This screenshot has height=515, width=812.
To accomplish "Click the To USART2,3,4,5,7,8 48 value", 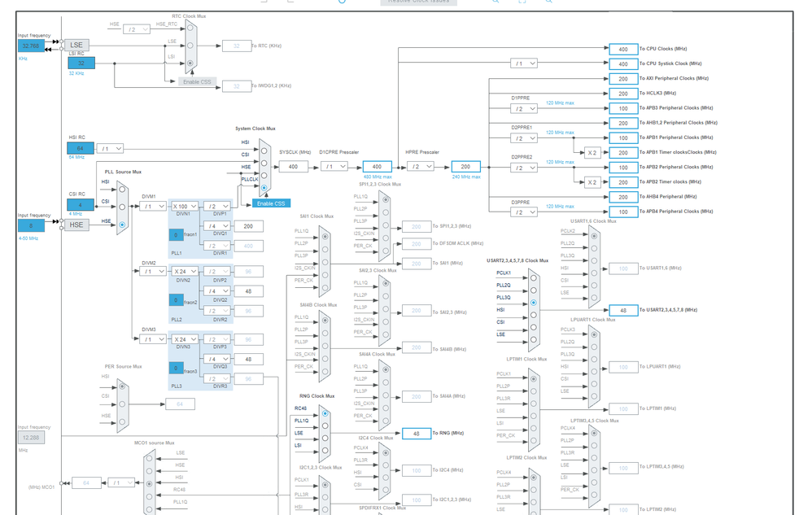I will tap(623, 311).
